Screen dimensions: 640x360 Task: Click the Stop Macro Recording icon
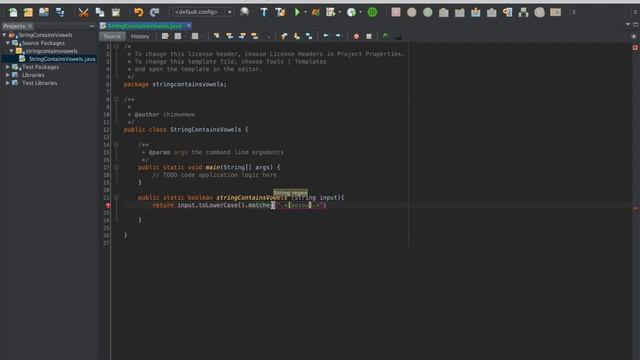pos(369,36)
